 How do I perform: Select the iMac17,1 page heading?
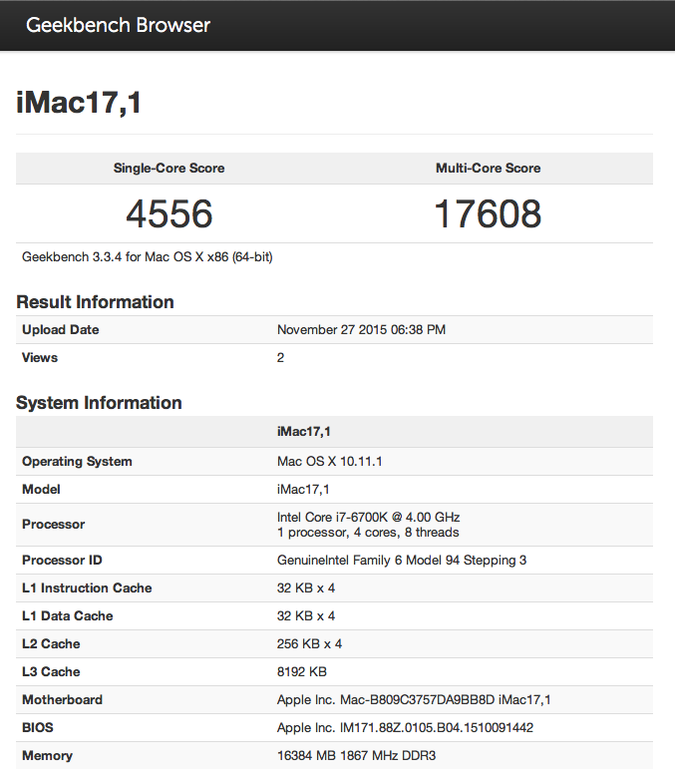point(79,103)
